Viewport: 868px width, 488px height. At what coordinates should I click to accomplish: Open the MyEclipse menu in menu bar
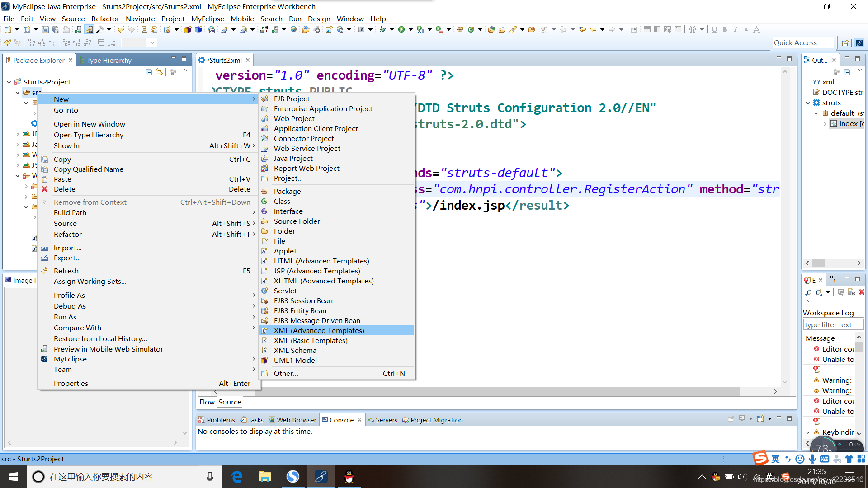tap(208, 19)
